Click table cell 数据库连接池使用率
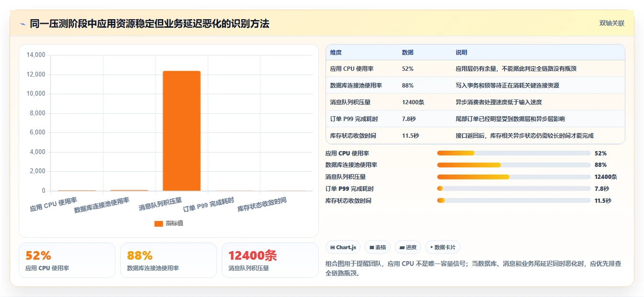The height and width of the screenshot is (297, 644). (x=356, y=86)
